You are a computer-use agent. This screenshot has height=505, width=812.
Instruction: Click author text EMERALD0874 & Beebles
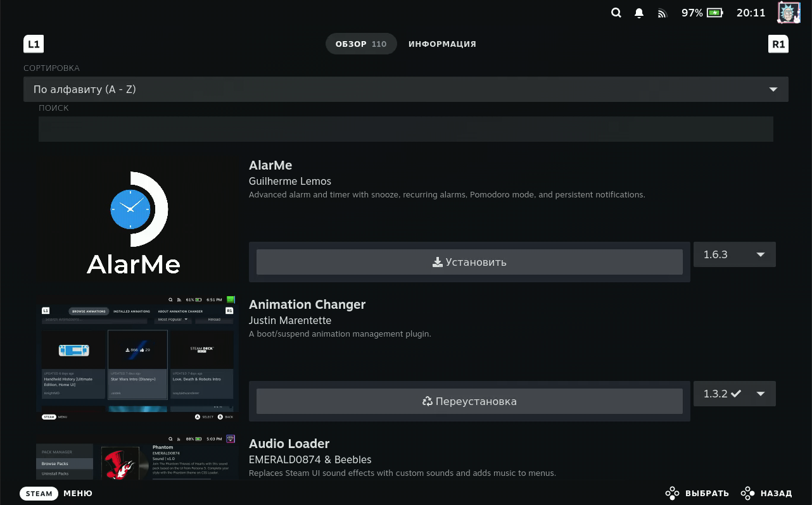310,459
